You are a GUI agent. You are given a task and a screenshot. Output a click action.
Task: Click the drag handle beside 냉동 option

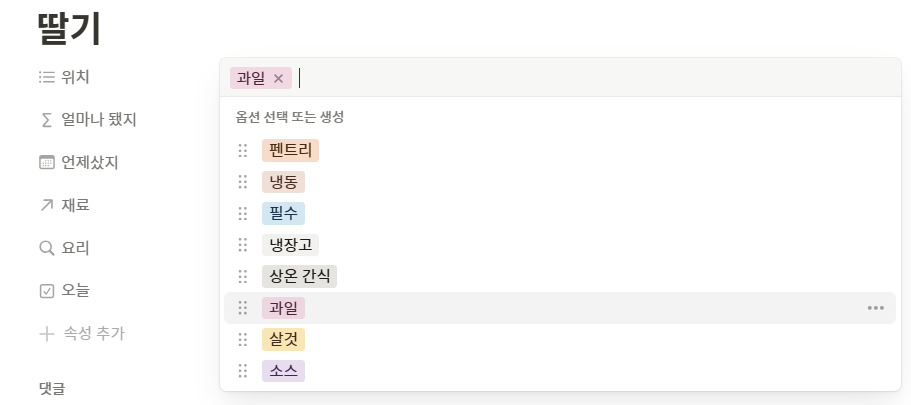tap(242, 182)
